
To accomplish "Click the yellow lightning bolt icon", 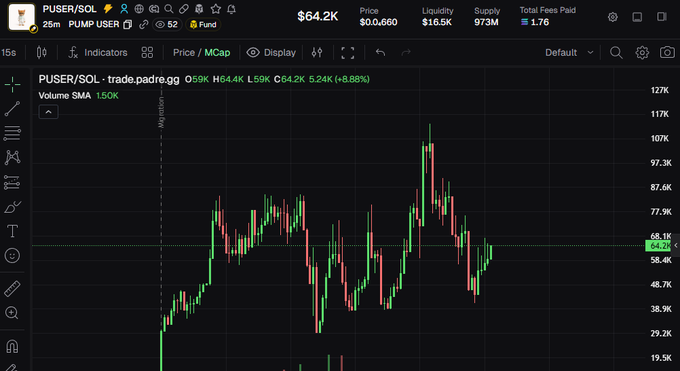I will coord(108,9).
